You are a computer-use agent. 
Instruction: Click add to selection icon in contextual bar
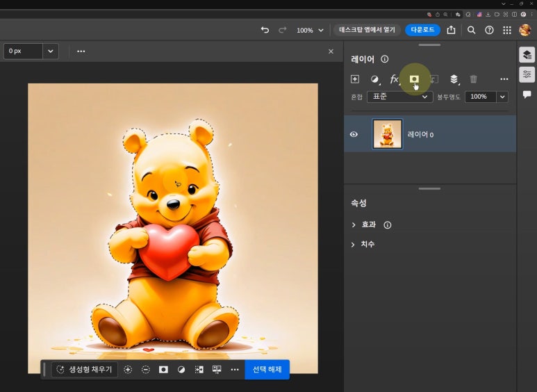point(128,369)
